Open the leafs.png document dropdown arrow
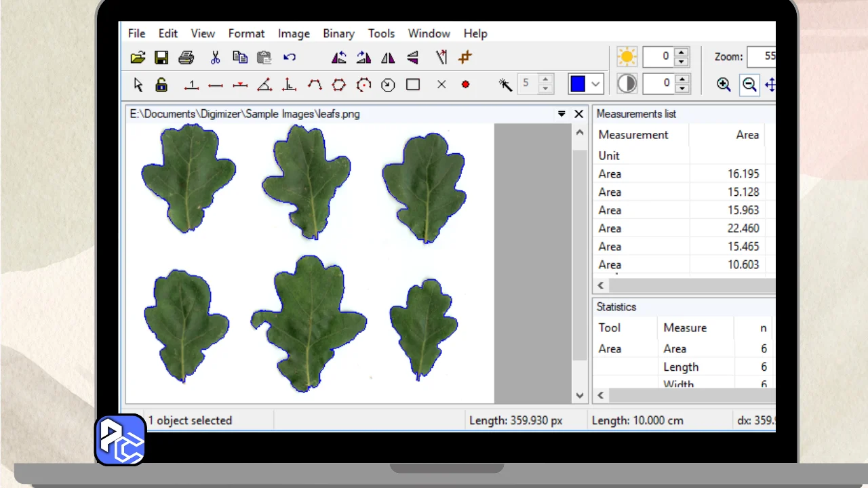This screenshot has width=868, height=488. (x=561, y=114)
